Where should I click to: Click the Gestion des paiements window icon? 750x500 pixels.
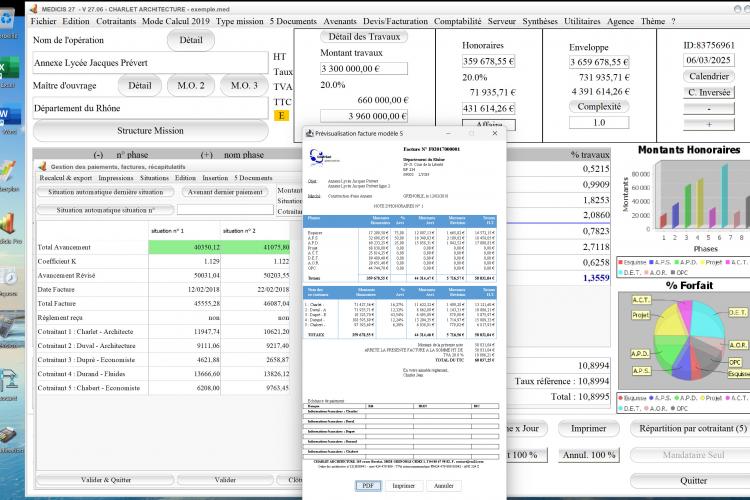pyautogui.click(x=42, y=167)
